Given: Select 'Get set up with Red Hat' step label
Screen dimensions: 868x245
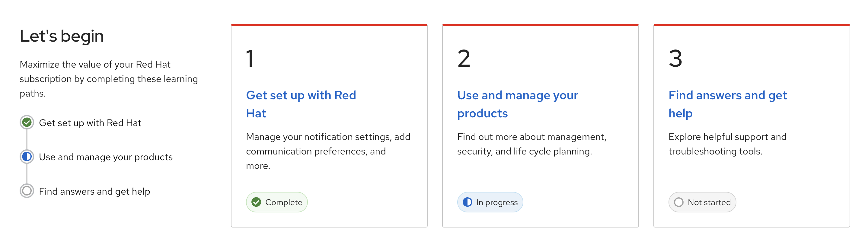Looking at the screenshot, I should click(90, 123).
